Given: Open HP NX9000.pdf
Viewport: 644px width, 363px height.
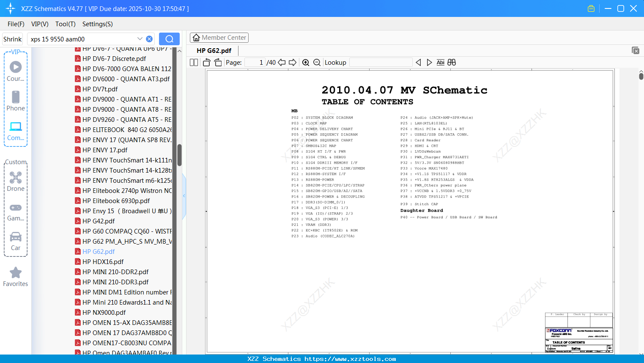Looking at the screenshot, I should click(x=104, y=313).
